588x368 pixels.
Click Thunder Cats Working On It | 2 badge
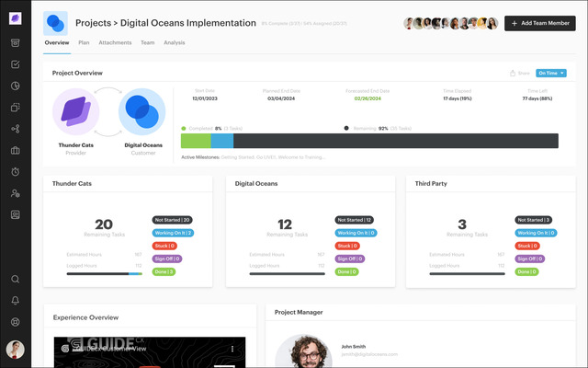tap(173, 233)
